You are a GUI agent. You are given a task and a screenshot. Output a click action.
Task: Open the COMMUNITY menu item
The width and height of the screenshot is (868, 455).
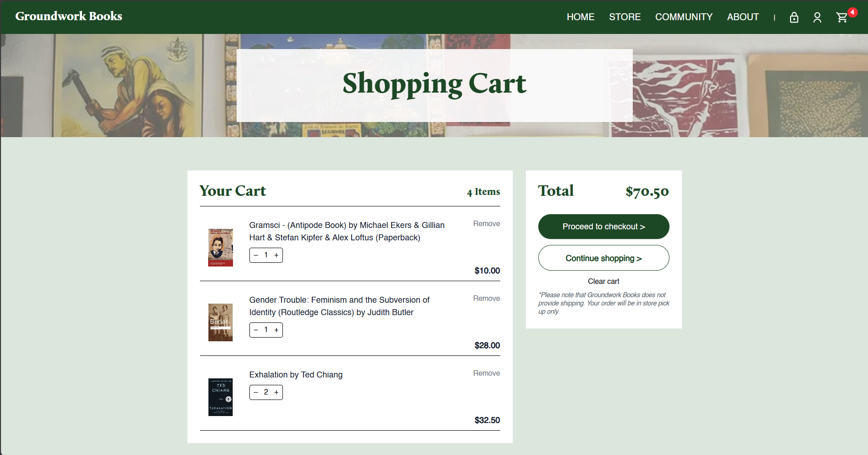tap(684, 17)
